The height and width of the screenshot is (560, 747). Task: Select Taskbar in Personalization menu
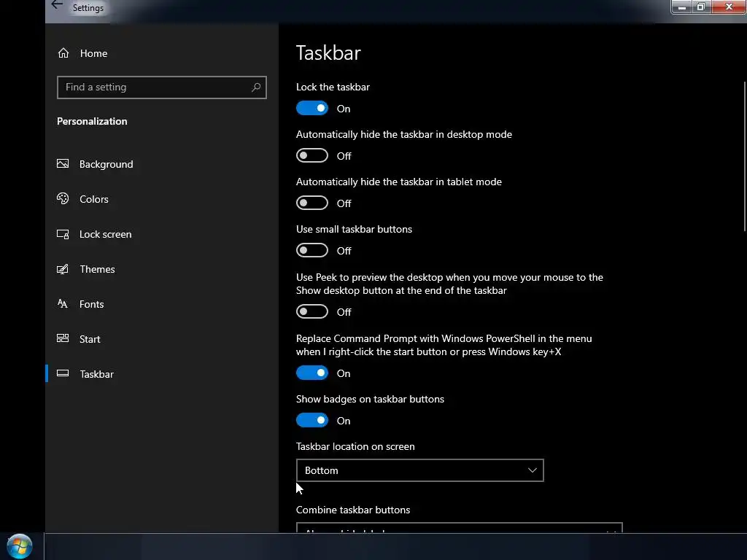tap(96, 374)
